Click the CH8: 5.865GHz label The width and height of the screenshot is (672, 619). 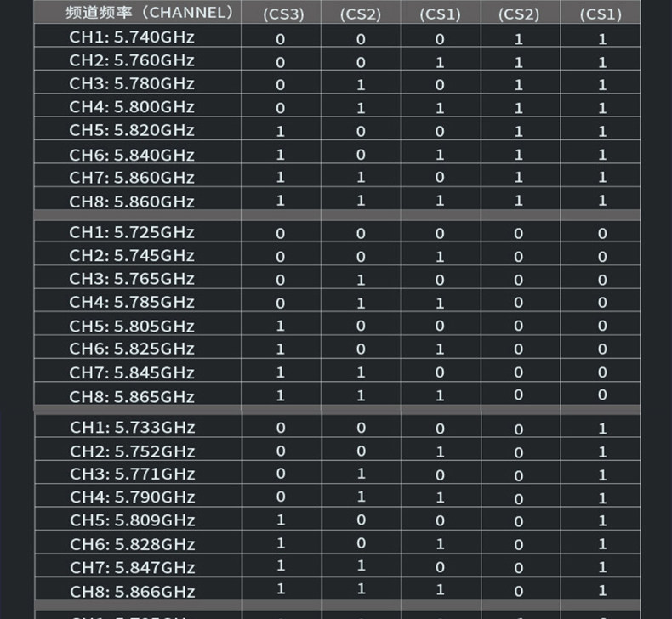pyautogui.click(x=132, y=397)
